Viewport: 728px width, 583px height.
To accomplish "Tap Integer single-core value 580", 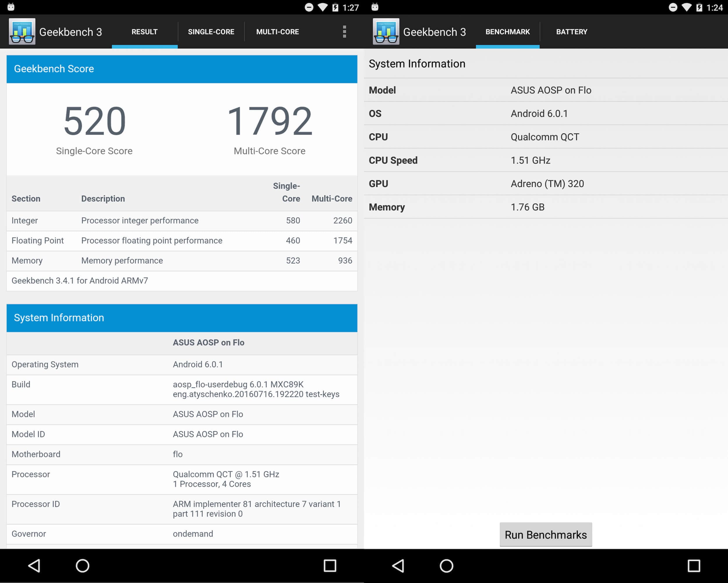I will tap(293, 221).
